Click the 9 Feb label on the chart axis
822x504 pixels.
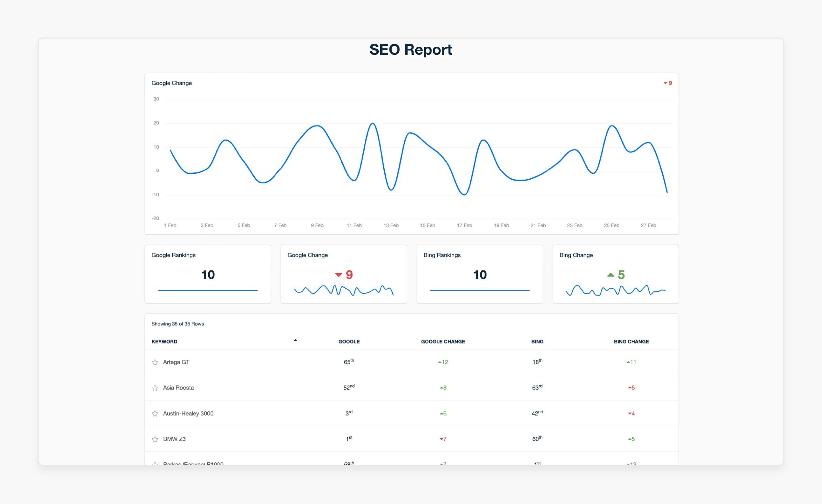point(317,225)
